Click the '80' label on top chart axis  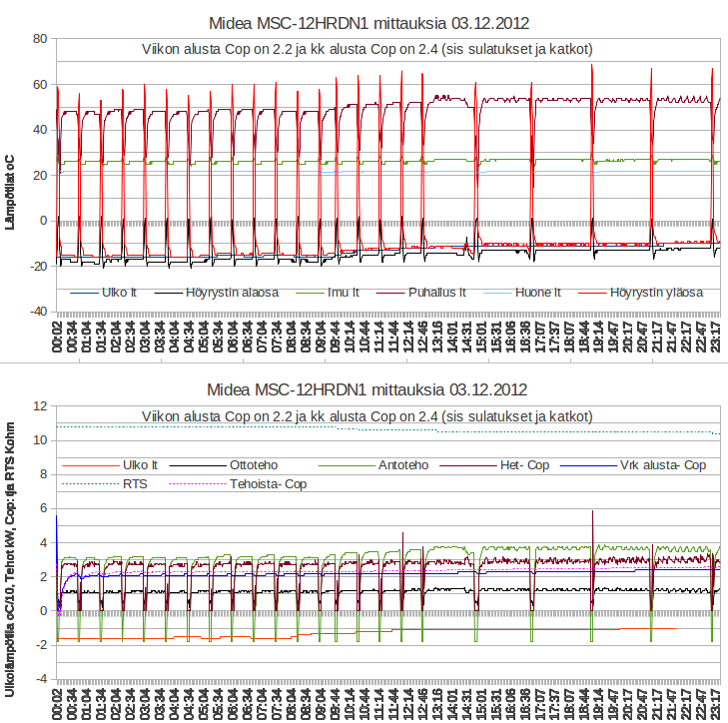click(x=41, y=38)
